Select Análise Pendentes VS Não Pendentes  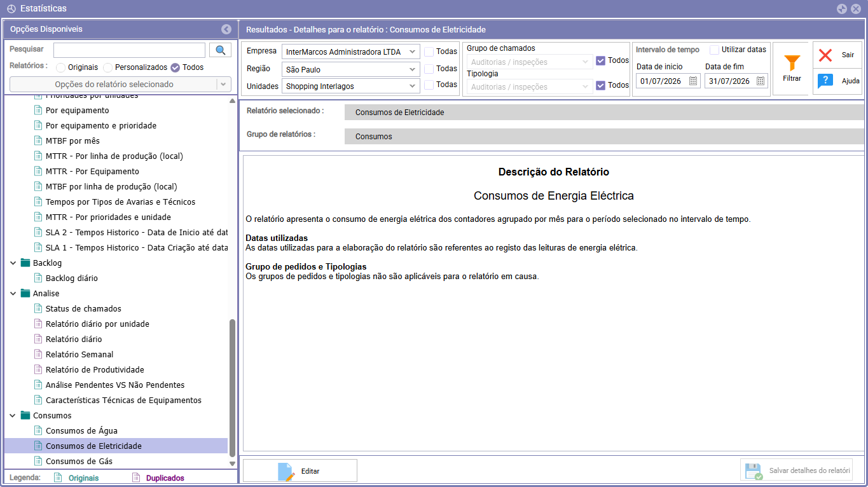(x=115, y=385)
